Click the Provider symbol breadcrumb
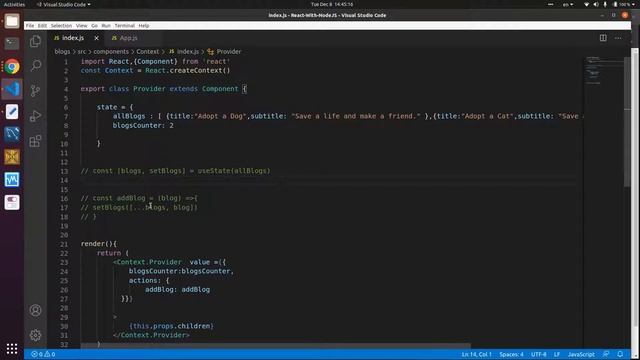The width and height of the screenshot is (640, 360). pyautogui.click(x=224, y=51)
